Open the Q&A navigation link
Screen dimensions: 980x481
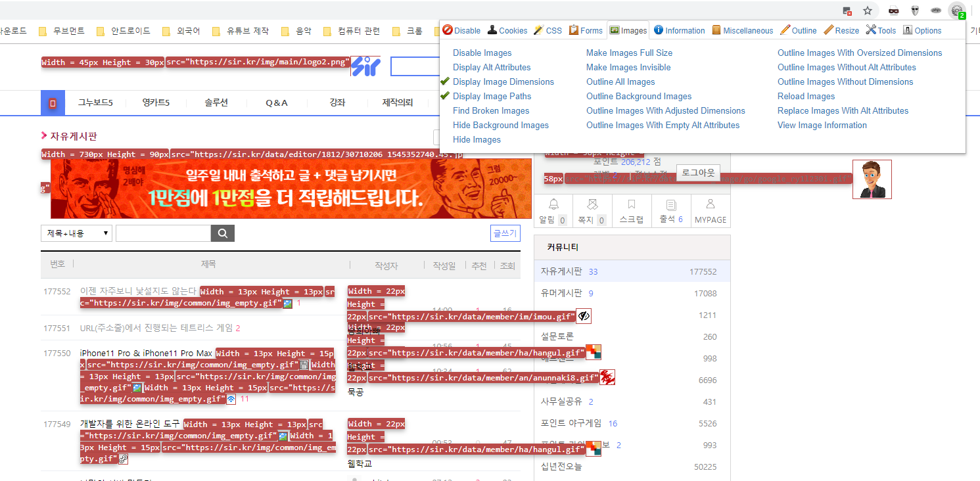point(277,103)
